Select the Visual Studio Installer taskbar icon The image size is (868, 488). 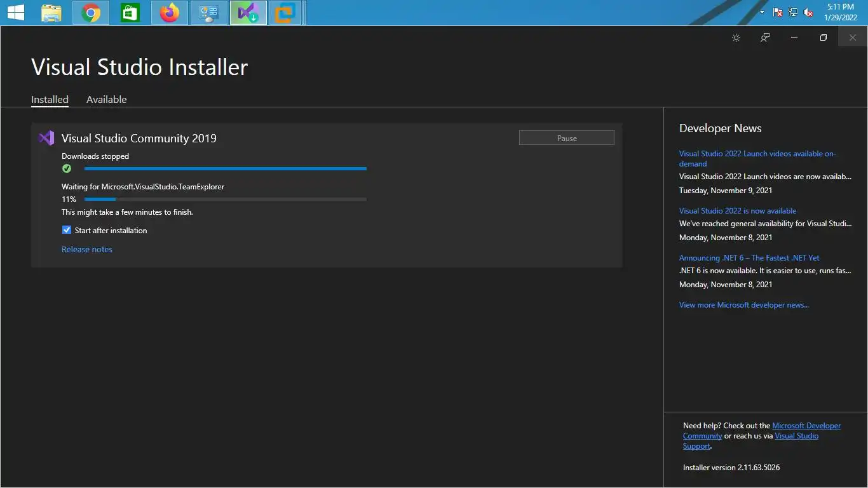coord(248,13)
